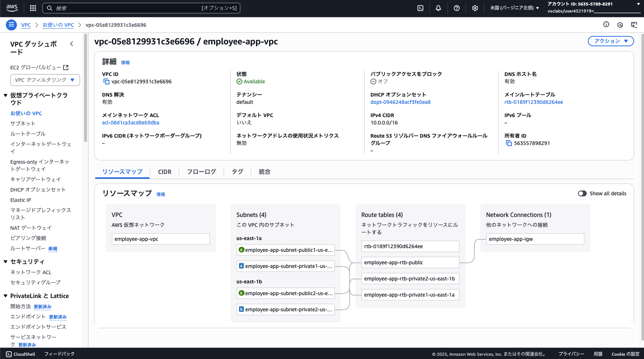Image resolution: width=644 pixels, height=359 pixels.
Task: Click the private subnet B icon in us-east-1b
Action: tap(241, 309)
